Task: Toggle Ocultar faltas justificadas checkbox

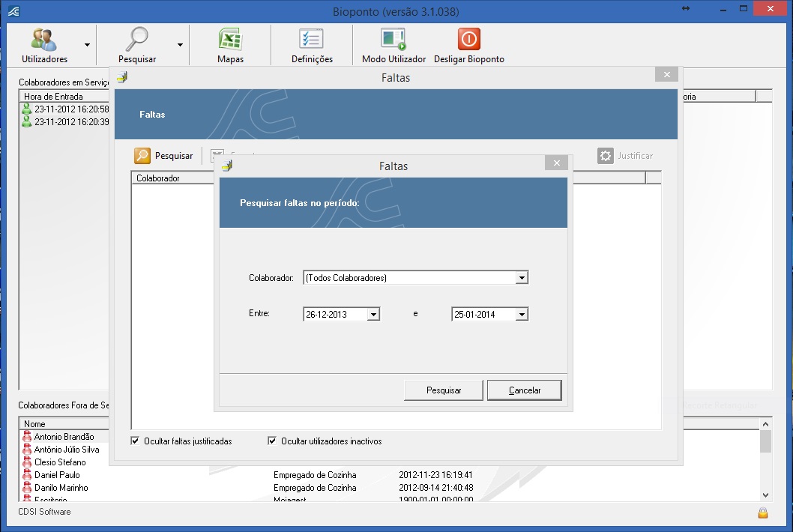Action: tap(135, 441)
